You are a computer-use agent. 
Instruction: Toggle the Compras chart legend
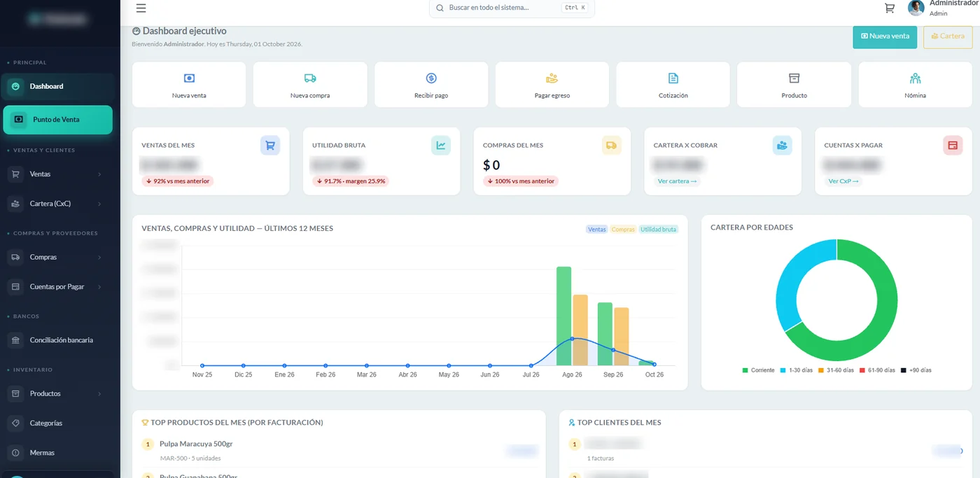point(623,230)
